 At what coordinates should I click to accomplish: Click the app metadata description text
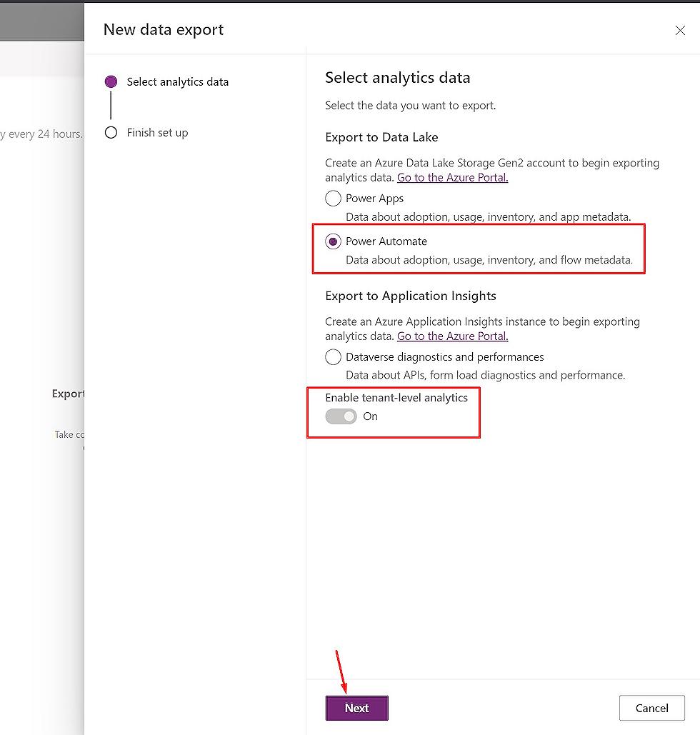pos(488,217)
